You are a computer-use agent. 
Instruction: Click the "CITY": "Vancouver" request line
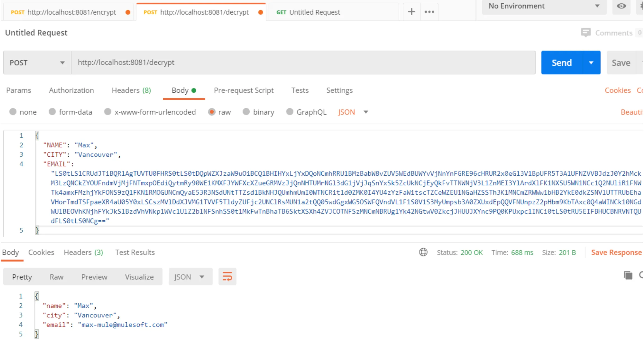(82, 154)
